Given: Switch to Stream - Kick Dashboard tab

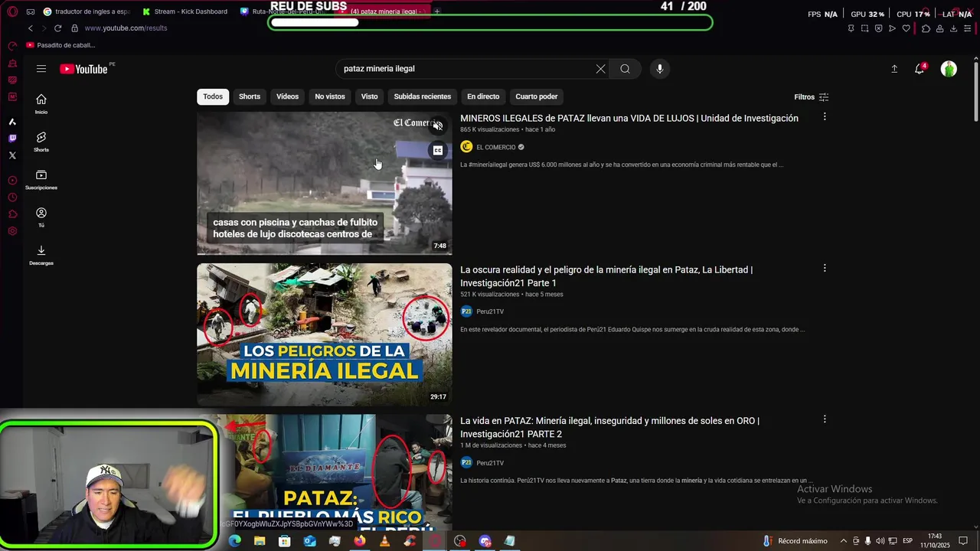Looking at the screenshot, I should [185, 11].
